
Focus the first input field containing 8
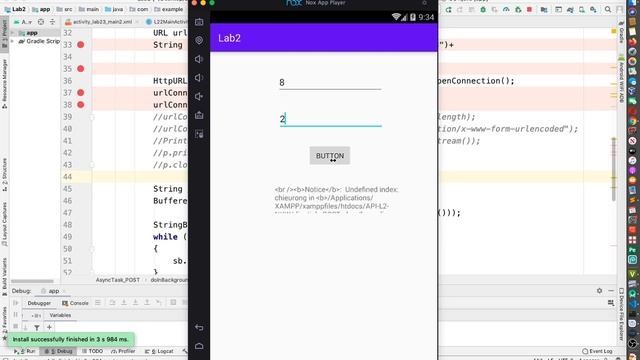(330, 82)
